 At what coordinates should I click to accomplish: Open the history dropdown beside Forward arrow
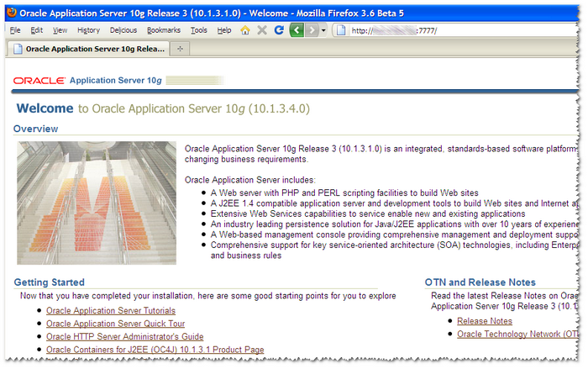323,30
